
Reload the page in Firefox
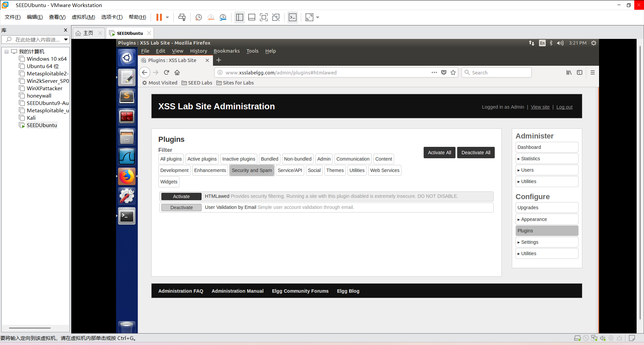pyautogui.click(x=166, y=72)
